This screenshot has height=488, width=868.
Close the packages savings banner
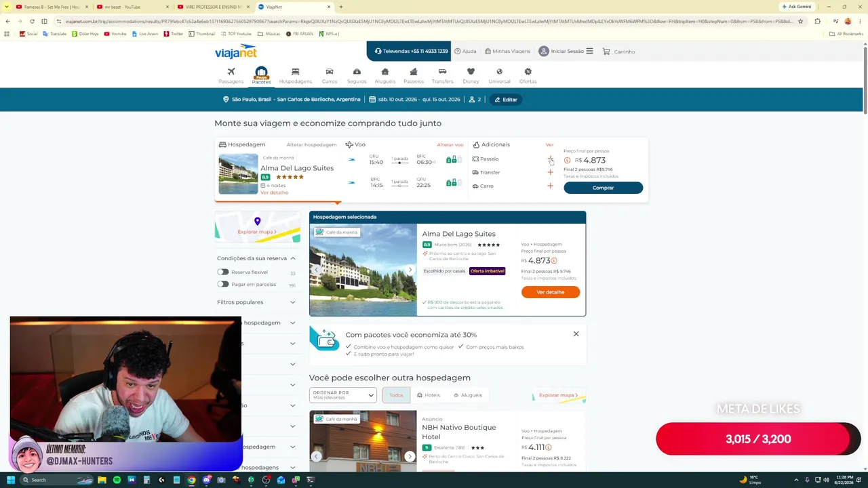point(576,333)
